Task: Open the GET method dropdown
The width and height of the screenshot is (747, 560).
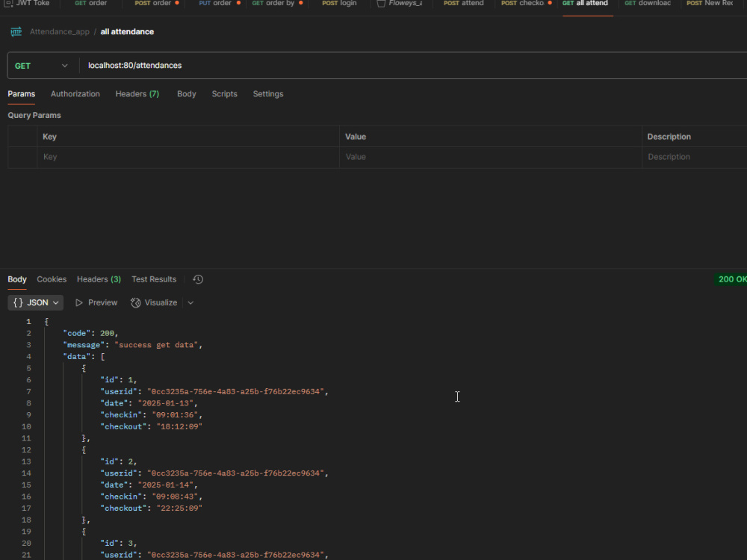Action: click(41, 66)
